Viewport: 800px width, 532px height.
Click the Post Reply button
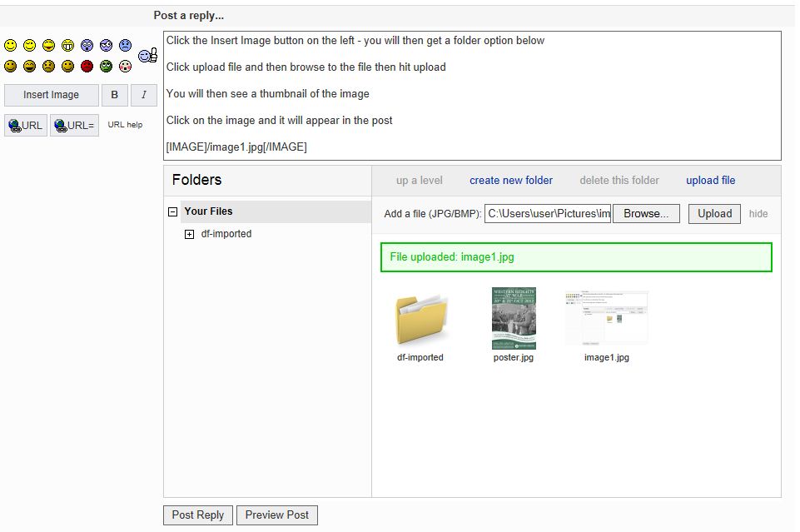tap(198, 515)
